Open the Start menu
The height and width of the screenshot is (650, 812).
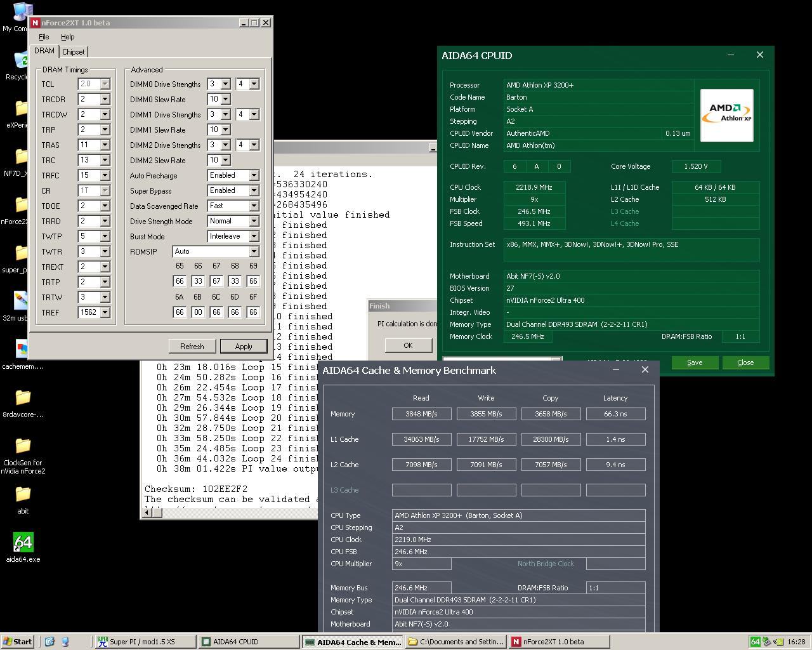[18, 642]
